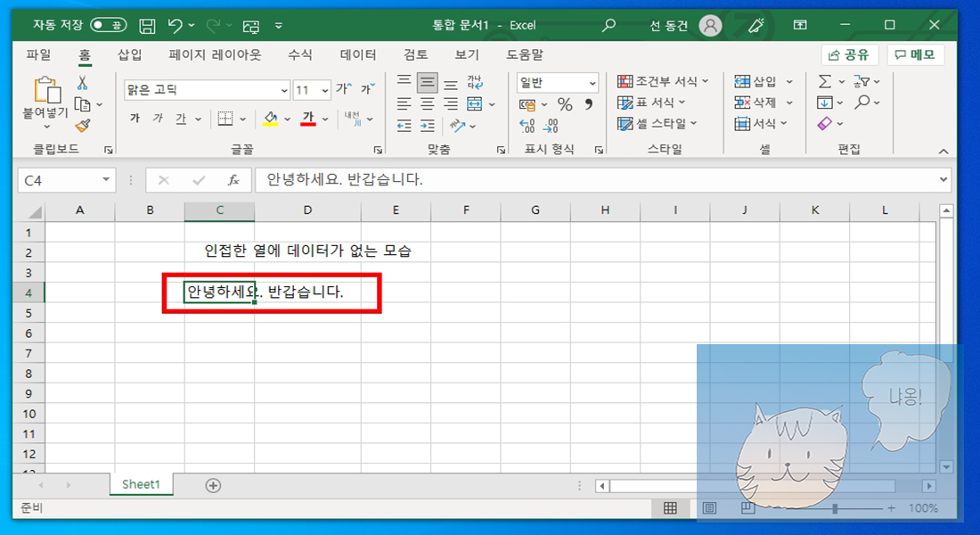The width and height of the screenshot is (980, 535).
Task: Decrease font size button
Action: click(367, 89)
